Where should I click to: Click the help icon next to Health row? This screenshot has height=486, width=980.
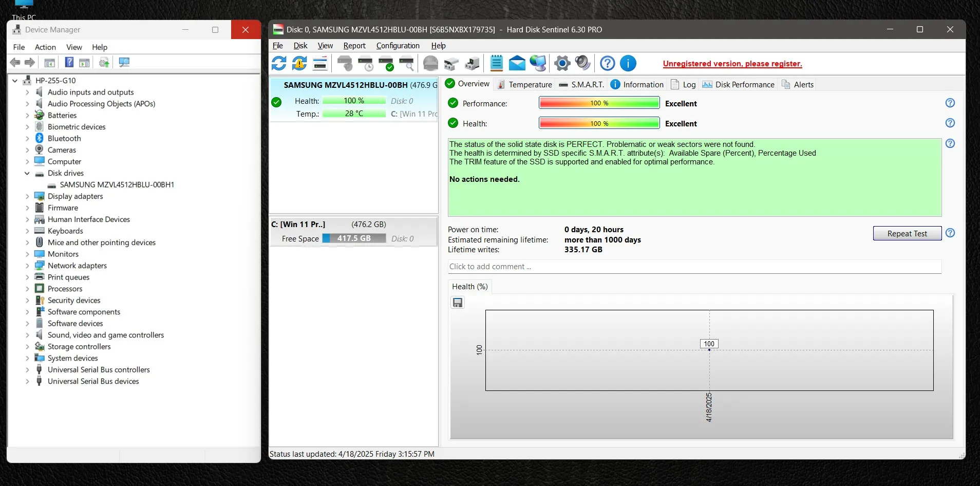click(x=950, y=123)
